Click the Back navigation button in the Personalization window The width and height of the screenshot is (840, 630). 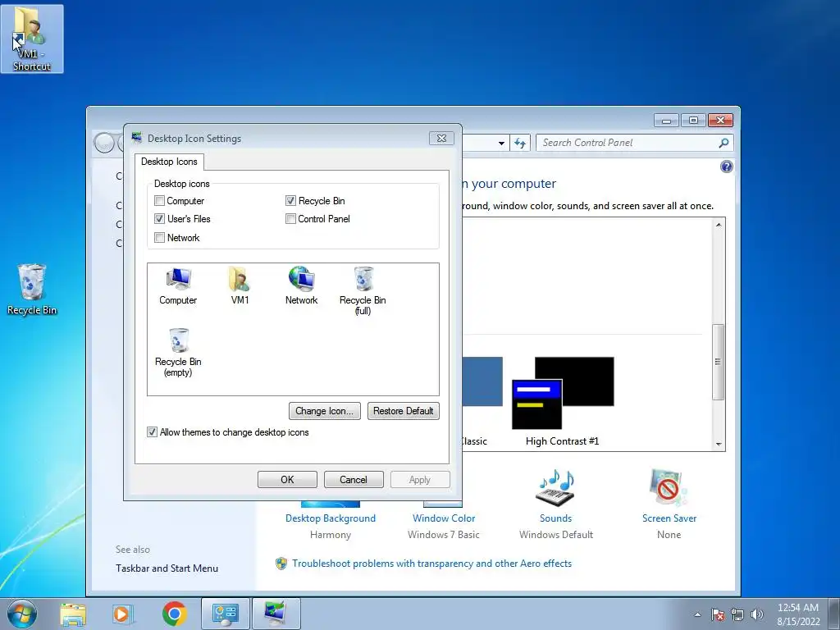(x=104, y=143)
